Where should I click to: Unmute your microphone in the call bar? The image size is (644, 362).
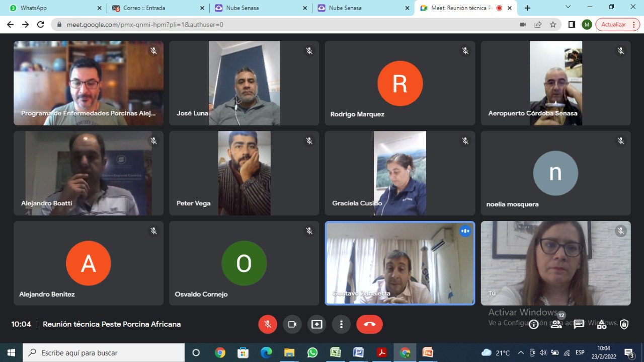[x=268, y=324]
